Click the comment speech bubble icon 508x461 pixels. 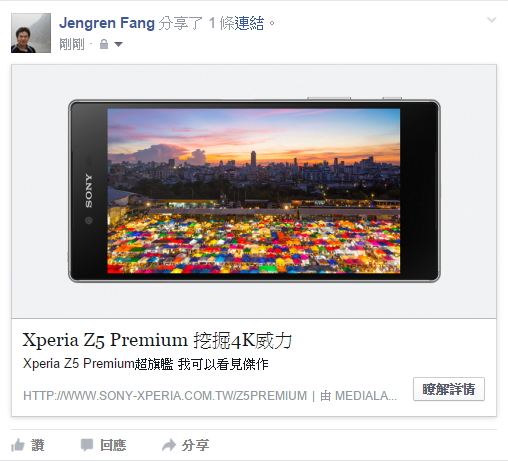(87, 445)
